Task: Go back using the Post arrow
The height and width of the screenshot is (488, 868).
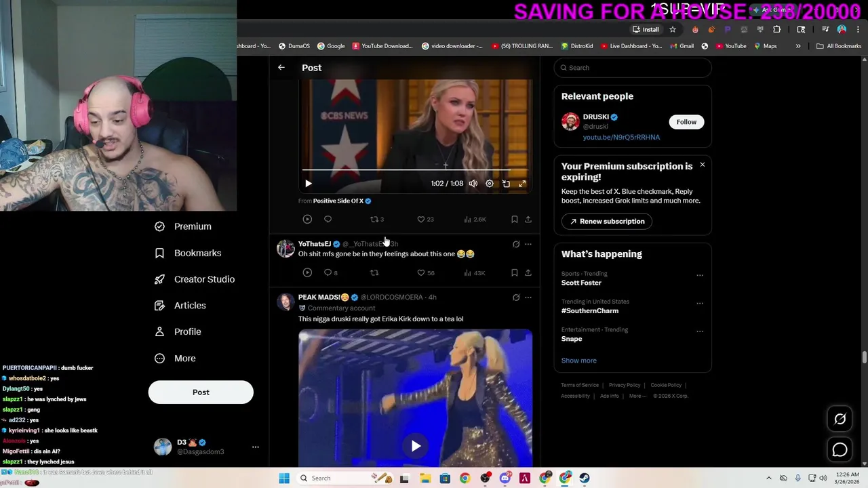Action: [281, 68]
